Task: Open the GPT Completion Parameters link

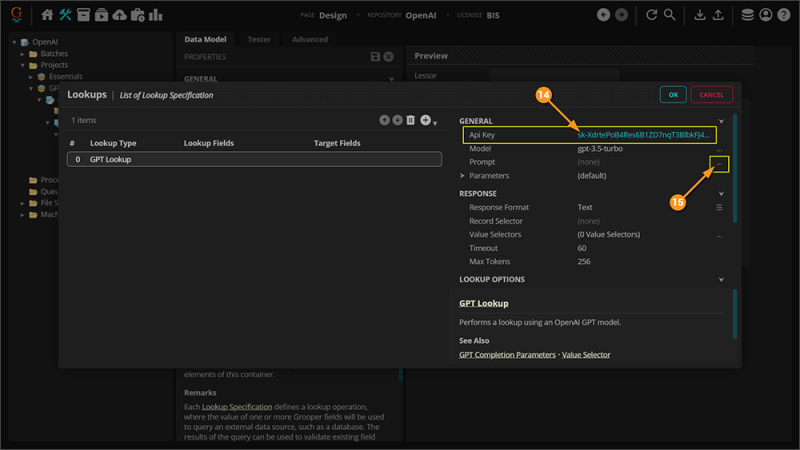Action: 507,355
